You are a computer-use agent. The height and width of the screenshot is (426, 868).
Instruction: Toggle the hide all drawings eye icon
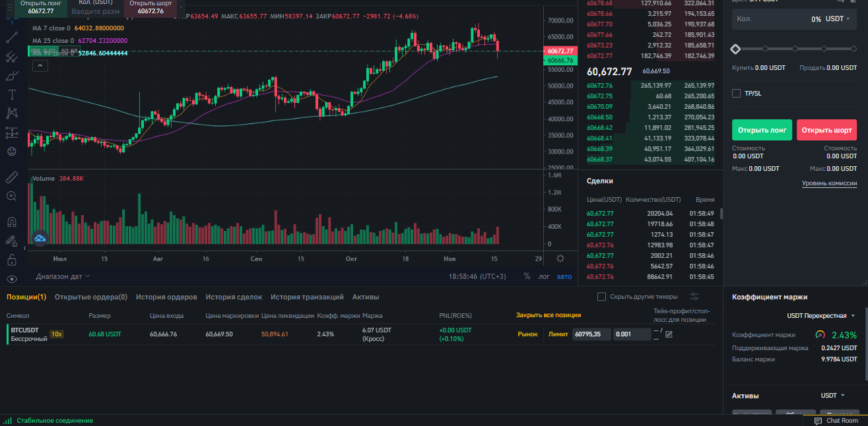(x=11, y=279)
